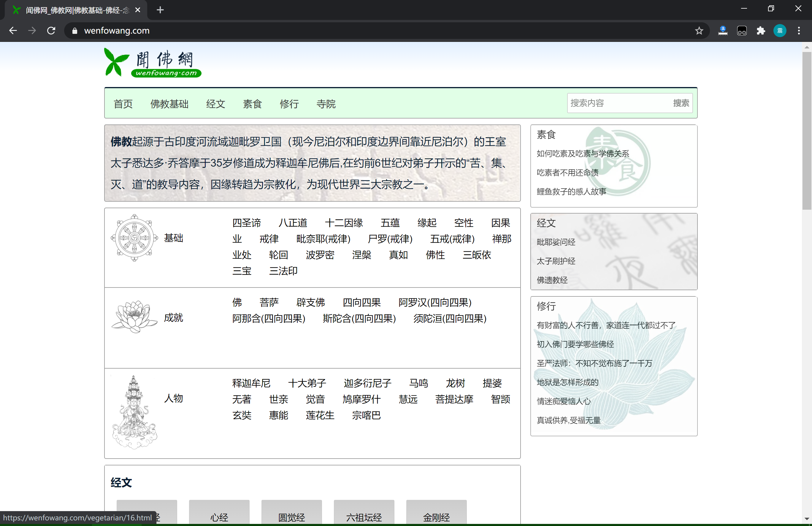
Task: Open 地狱是怎样形成的 article link
Action: [x=567, y=382]
